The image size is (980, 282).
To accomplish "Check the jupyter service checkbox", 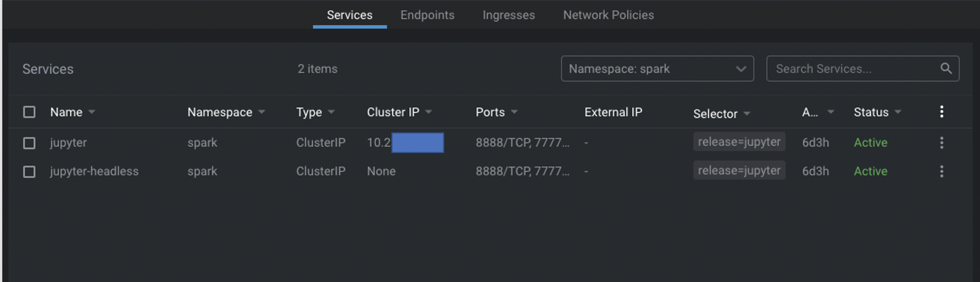I will tap(29, 143).
